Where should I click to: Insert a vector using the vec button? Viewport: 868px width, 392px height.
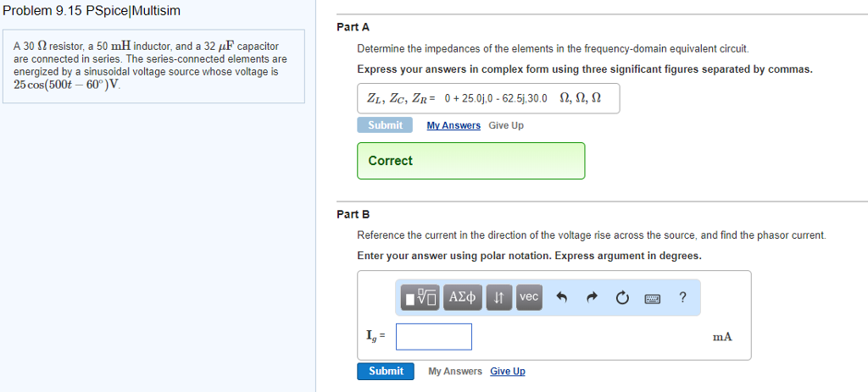[529, 297]
